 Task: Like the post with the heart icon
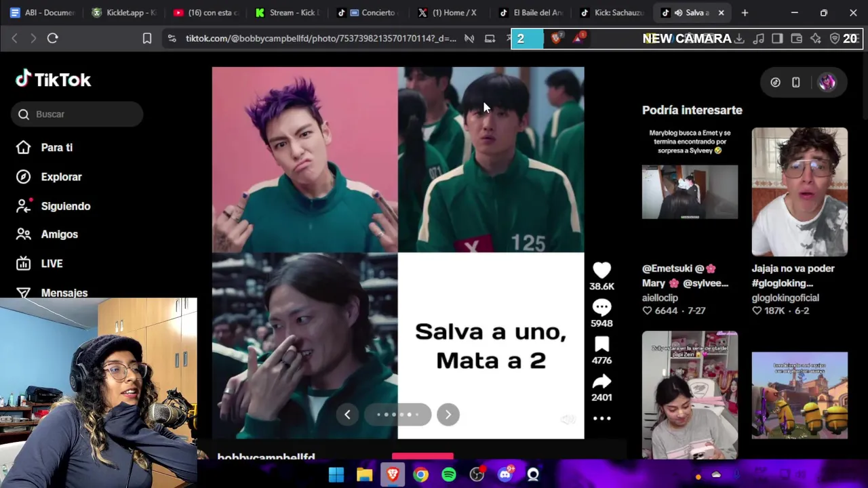[x=601, y=270]
